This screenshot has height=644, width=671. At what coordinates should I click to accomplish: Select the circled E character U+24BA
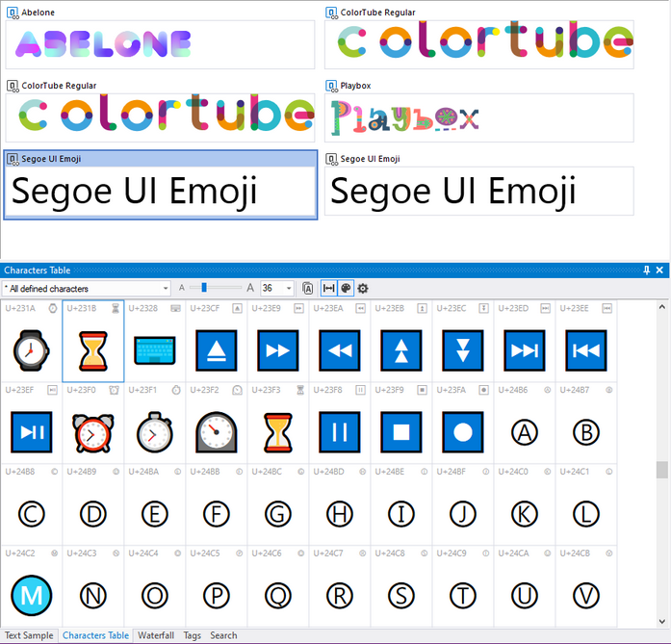click(x=154, y=504)
